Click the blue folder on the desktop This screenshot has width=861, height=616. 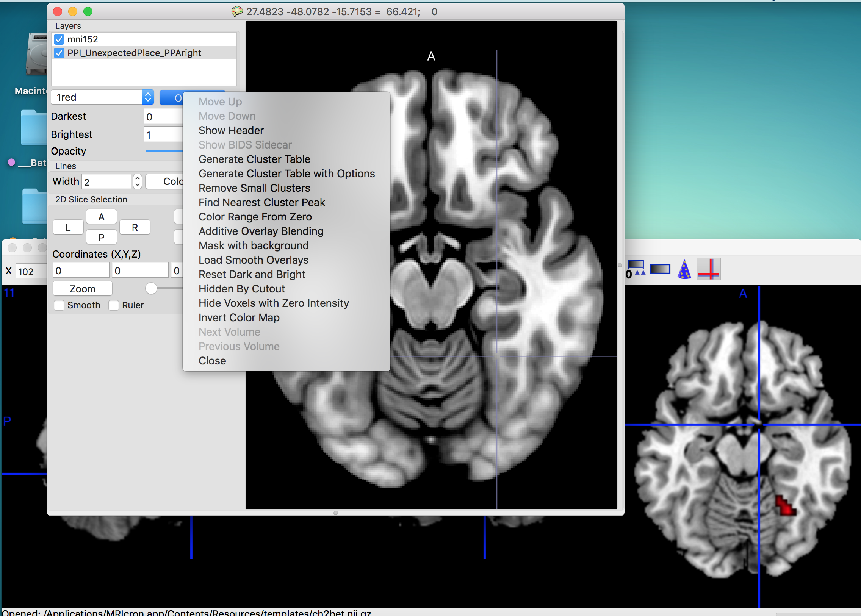tap(34, 127)
